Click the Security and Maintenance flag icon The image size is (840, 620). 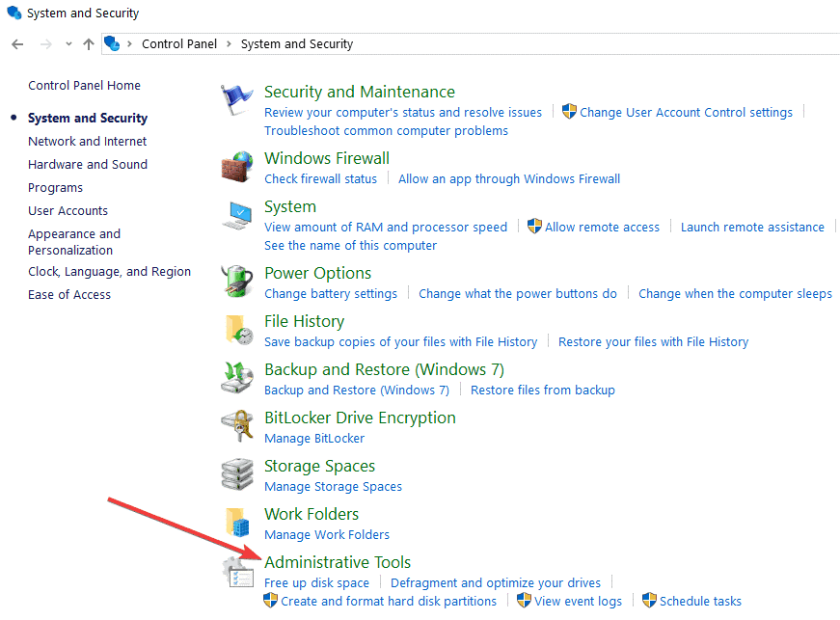(236, 101)
